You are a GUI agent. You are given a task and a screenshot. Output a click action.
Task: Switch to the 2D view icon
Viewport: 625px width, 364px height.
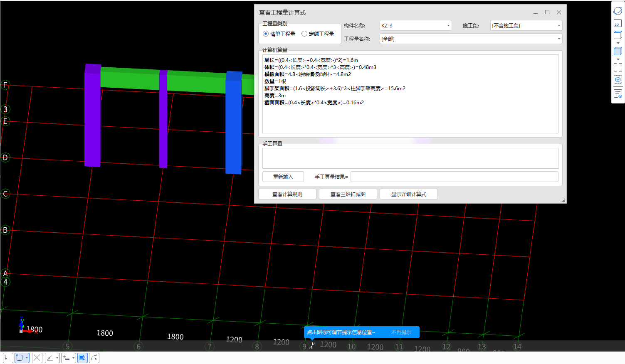618,23
